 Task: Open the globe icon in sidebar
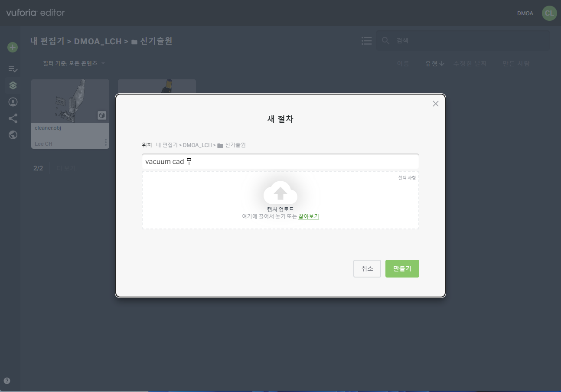point(13,135)
